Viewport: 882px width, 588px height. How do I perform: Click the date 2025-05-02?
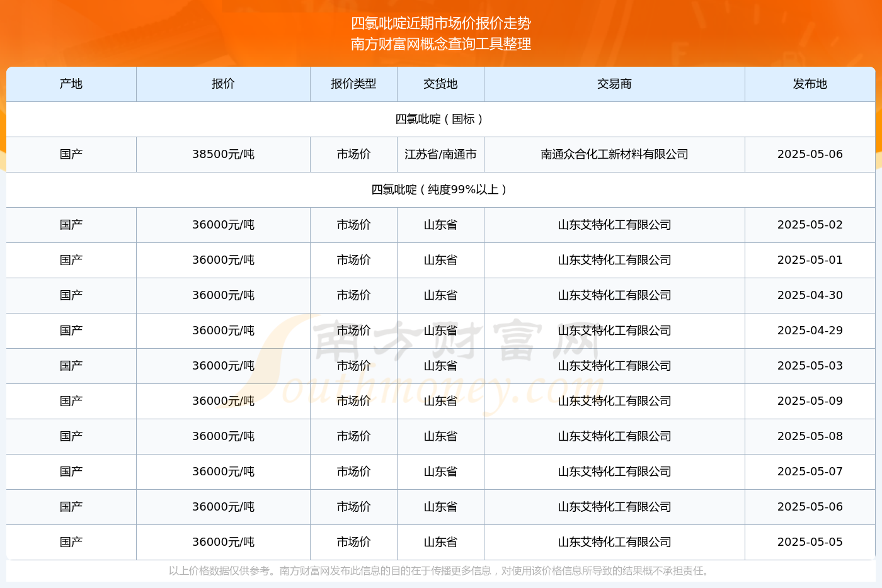pos(810,225)
